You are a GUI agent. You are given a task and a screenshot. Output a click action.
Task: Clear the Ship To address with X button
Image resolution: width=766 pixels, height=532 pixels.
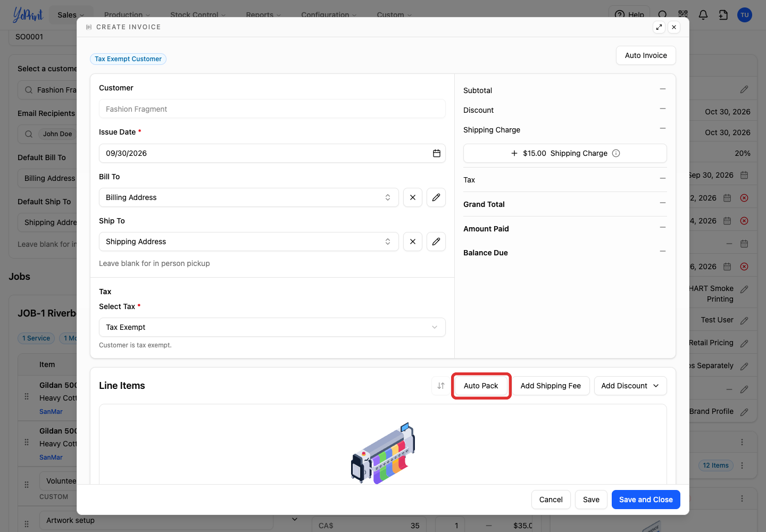point(413,242)
